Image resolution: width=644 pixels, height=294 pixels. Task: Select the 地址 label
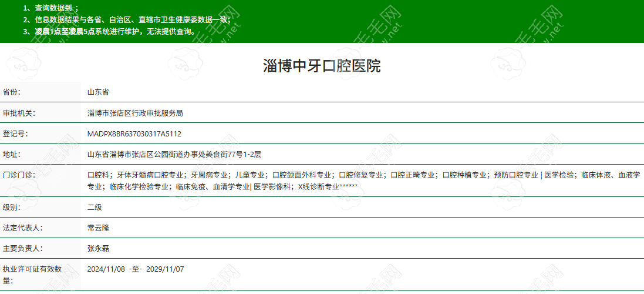(x=12, y=155)
